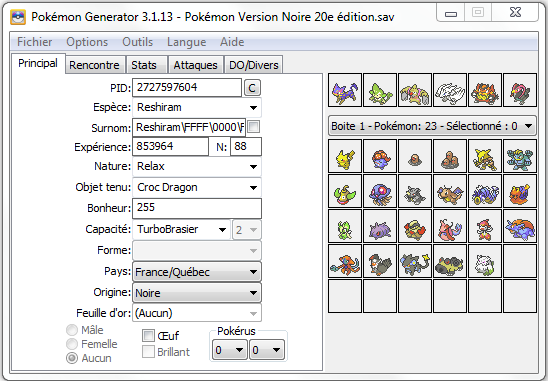Select the Emboar party slot sprite
This screenshot has width=548, height=381.
[485, 90]
